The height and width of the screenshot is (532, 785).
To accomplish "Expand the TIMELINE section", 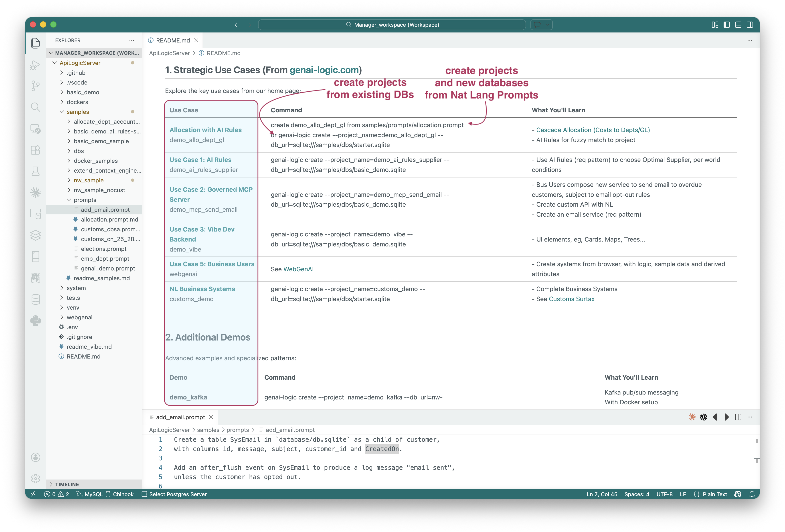I will click(67, 484).
